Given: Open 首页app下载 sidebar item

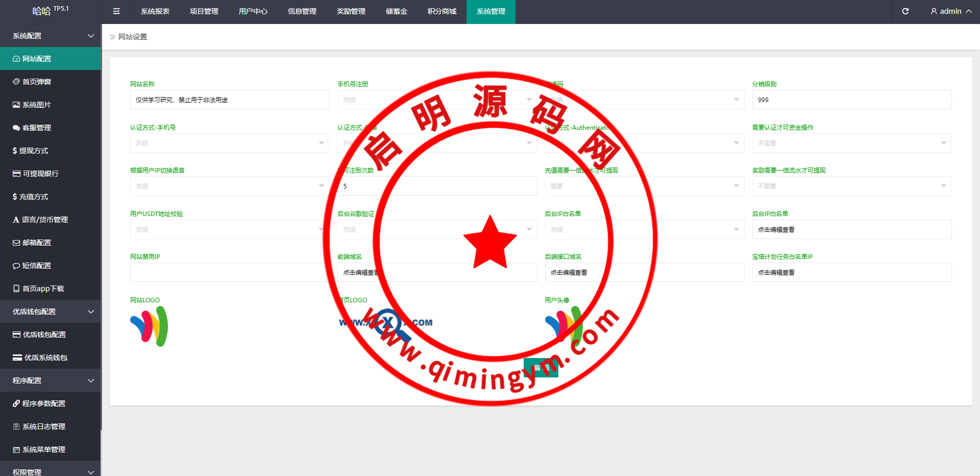Looking at the screenshot, I should coord(43,289).
